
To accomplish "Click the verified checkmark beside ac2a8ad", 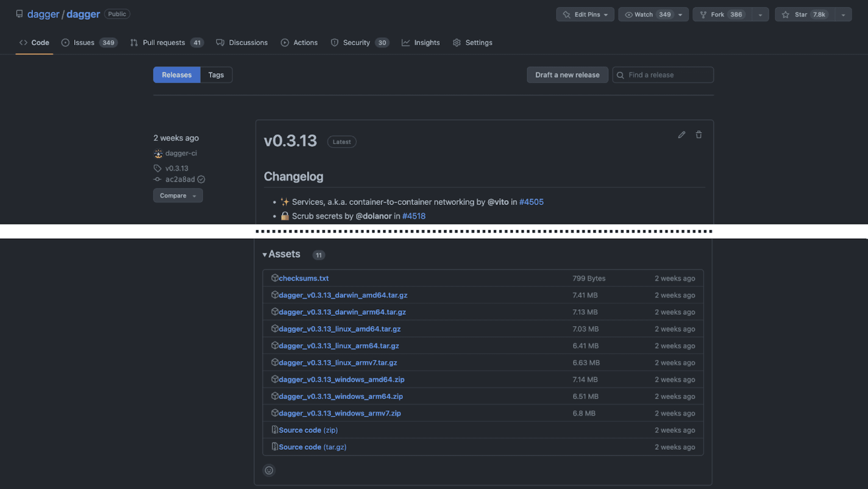I will [201, 179].
